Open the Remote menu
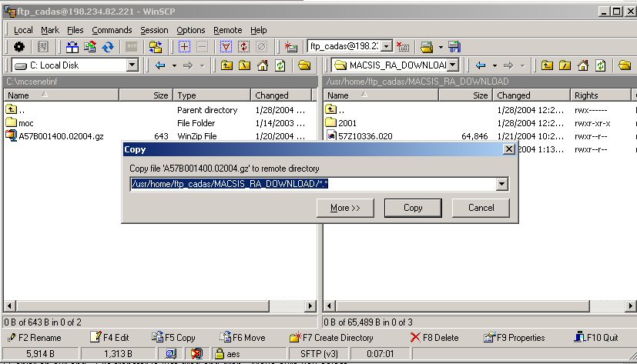 click(227, 30)
